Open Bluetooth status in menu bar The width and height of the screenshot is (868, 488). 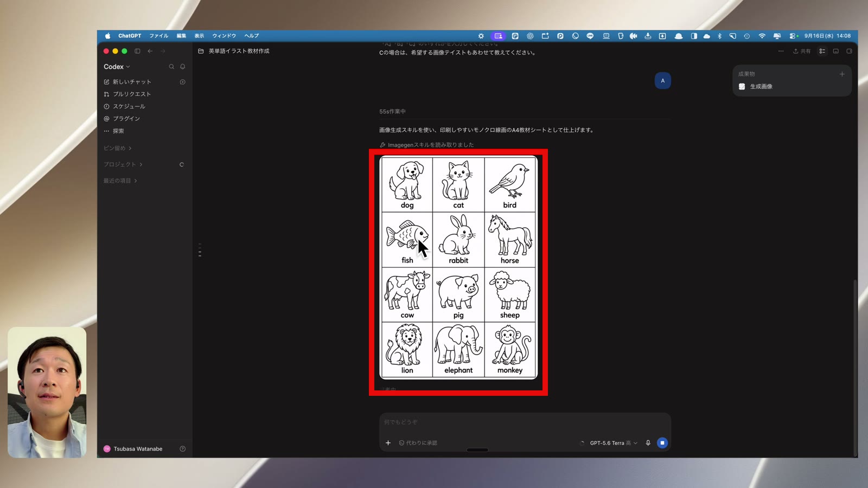tap(719, 36)
